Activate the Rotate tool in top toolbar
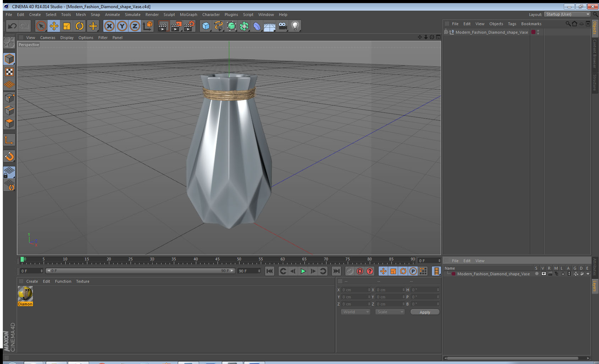 point(79,26)
